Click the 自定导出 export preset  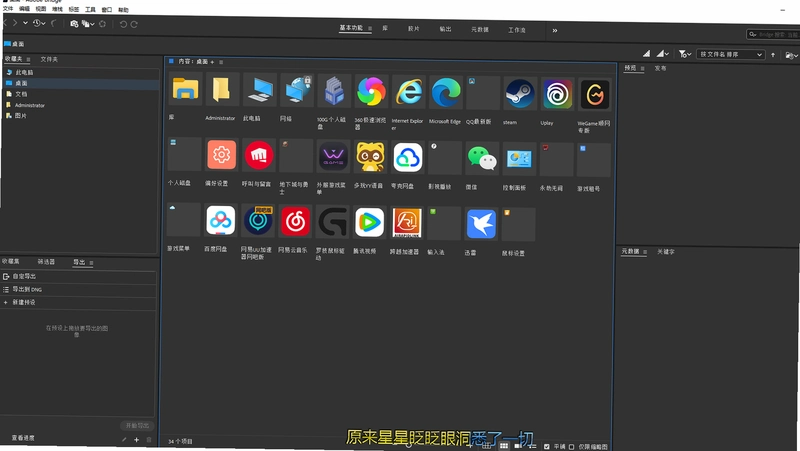pos(78,277)
